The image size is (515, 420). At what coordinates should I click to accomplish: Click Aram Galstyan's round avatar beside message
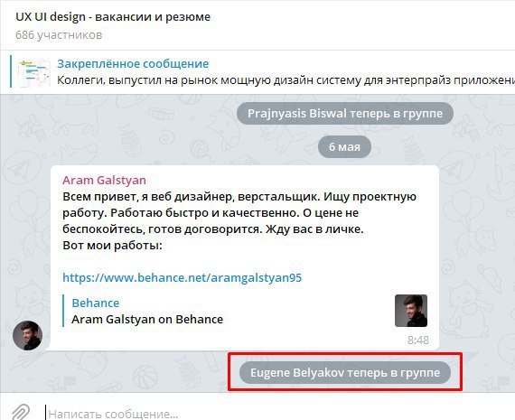pos(28,335)
